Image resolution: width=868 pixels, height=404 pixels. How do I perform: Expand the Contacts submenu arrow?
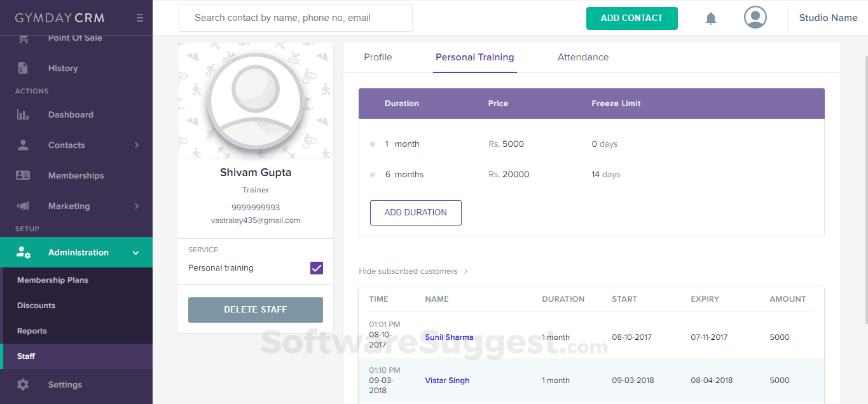click(137, 145)
